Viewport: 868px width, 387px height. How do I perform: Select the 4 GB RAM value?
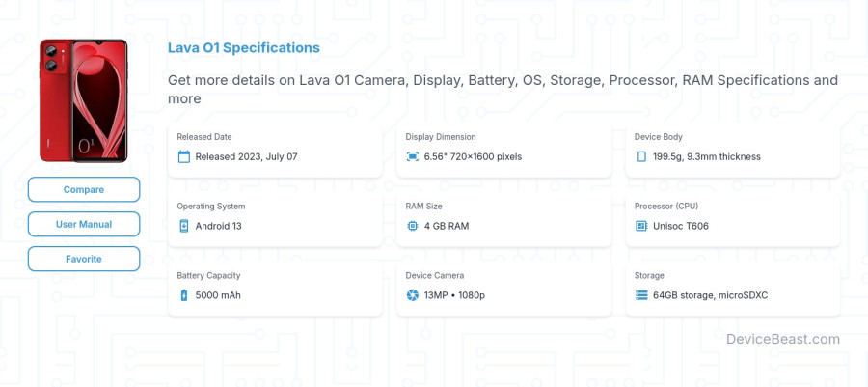pyautogui.click(x=447, y=226)
